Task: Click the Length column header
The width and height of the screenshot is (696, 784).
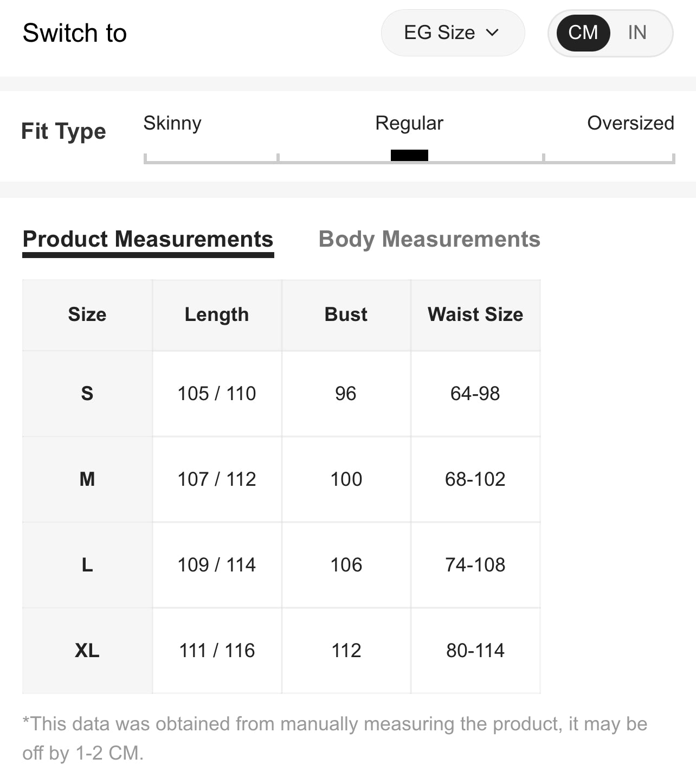Action: click(217, 315)
